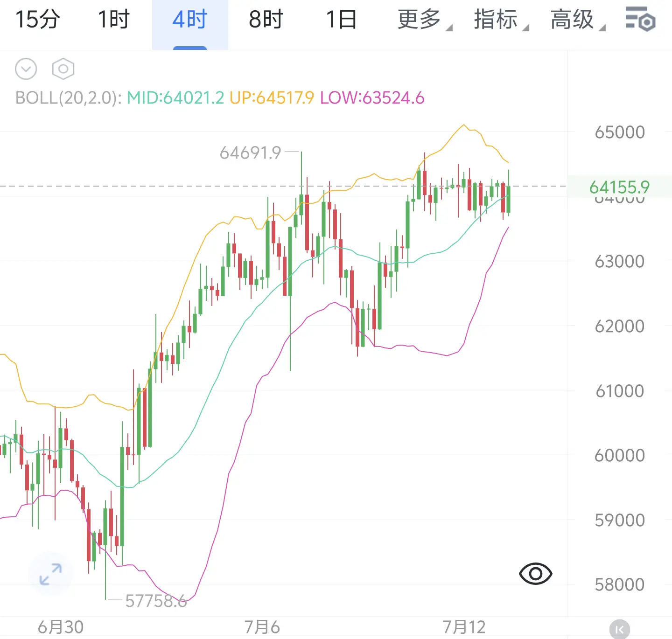Jump to latest candle via K button
This screenshot has width=672, height=639.
(x=619, y=630)
